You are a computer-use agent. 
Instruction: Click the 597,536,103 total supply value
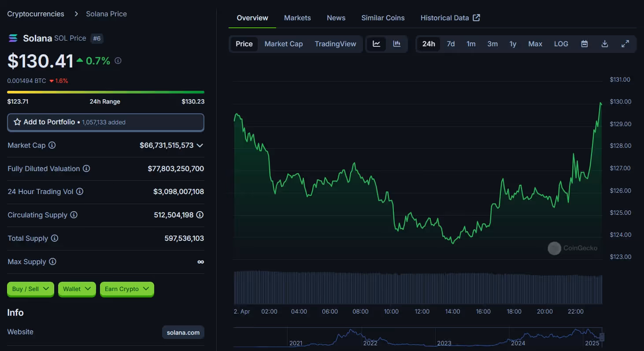click(184, 238)
